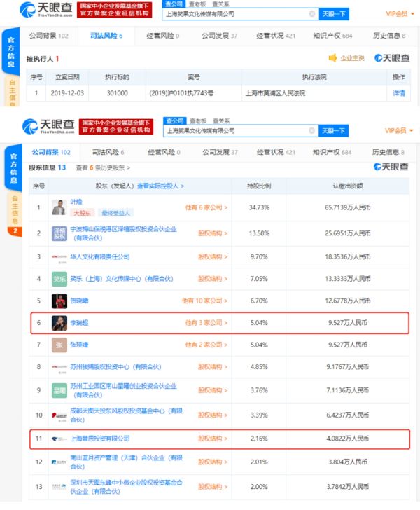This screenshot has height=510, width=420.
Task: Open 笑乐（上海）文化传媒中心 shareholder link
Action: (122, 279)
